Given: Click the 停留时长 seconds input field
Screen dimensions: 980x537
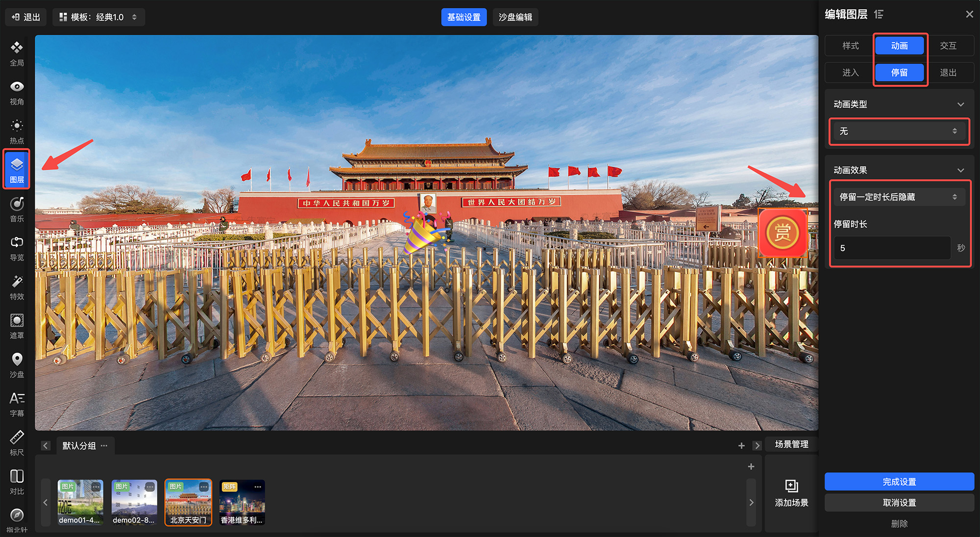Looking at the screenshot, I should click(x=892, y=248).
